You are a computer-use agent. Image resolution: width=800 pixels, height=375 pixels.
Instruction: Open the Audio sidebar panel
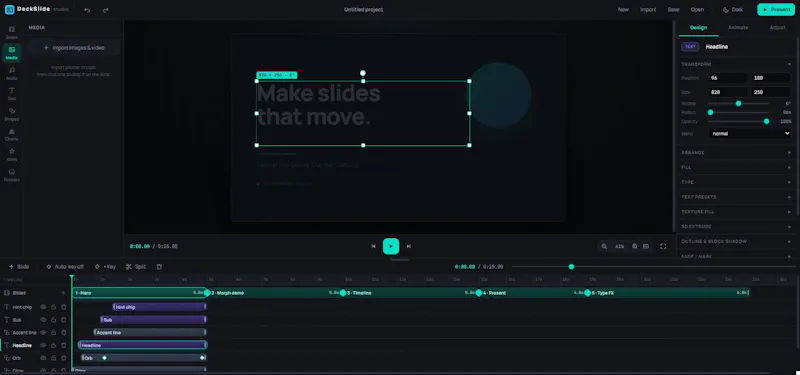tap(12, 73)
